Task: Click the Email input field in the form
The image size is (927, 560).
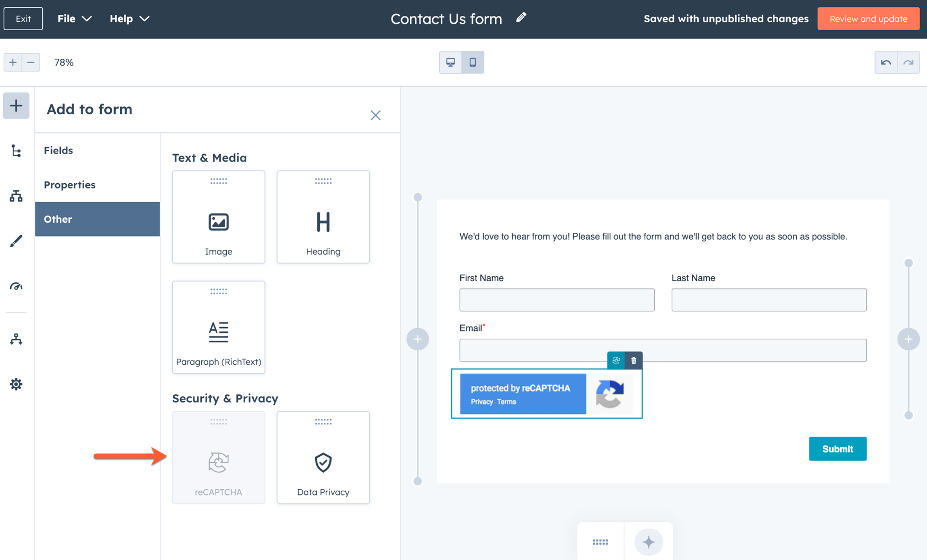Action: click(662, 350)
